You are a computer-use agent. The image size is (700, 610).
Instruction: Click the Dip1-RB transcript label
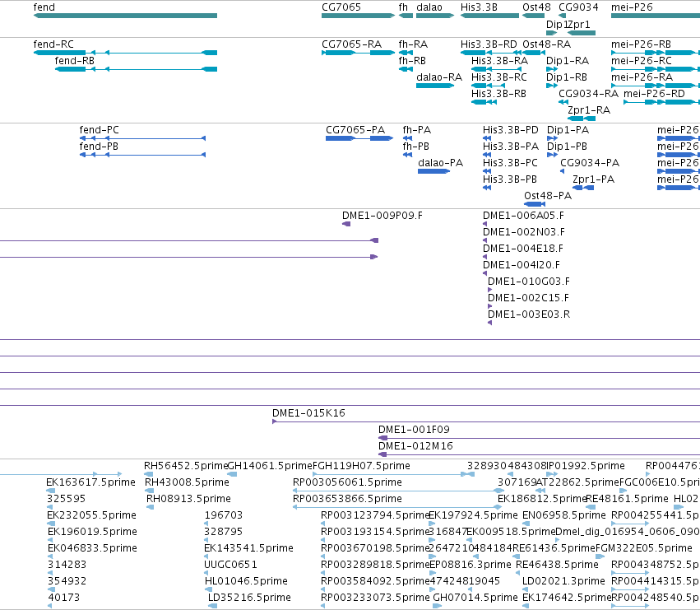point(567,77)
